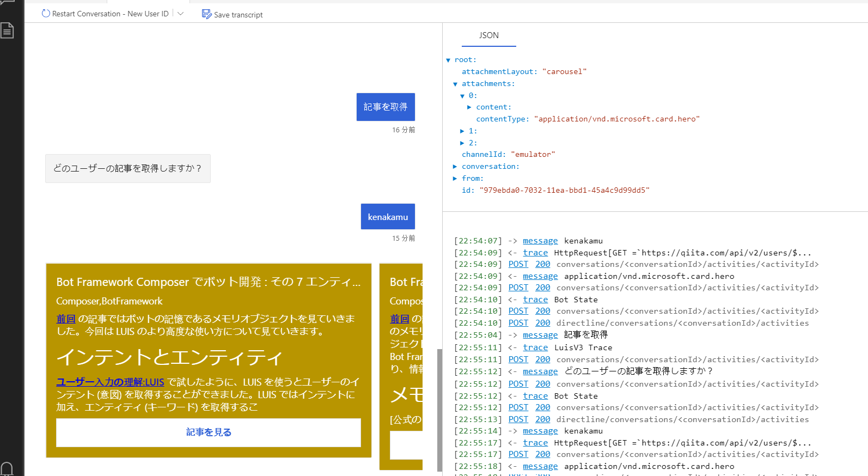868x476 pixels.
Task: Click the Composer,BotFramework subtitle on first card
Action: 109,301
